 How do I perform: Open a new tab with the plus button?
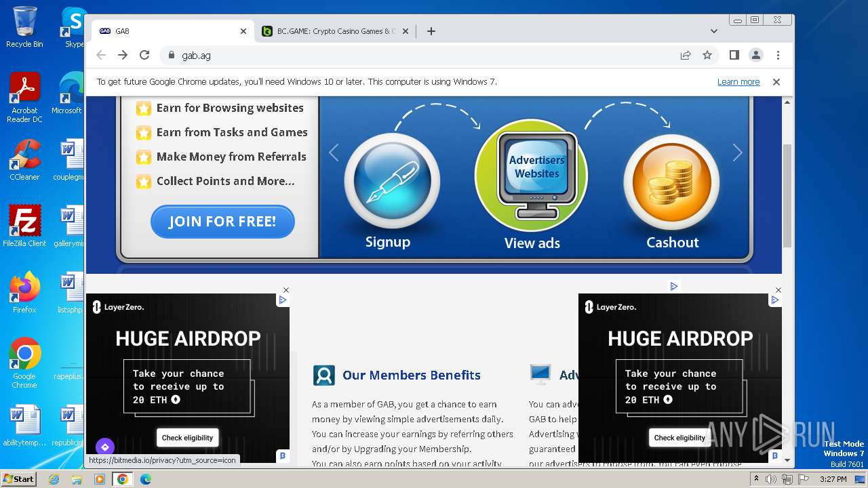[431, 31]
